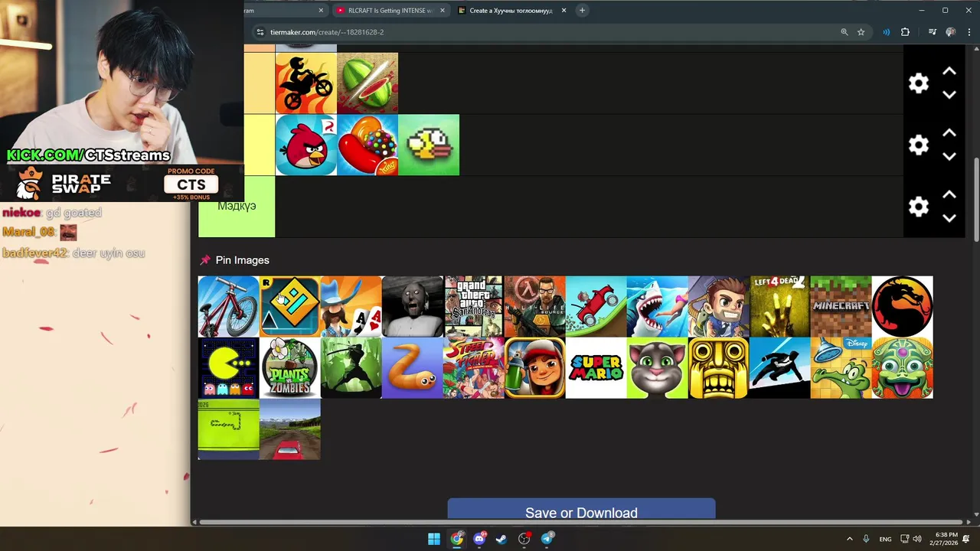This screenshot has height=551, width=980.
Task: Show hidden system tray icons
Action: (849, 539)
